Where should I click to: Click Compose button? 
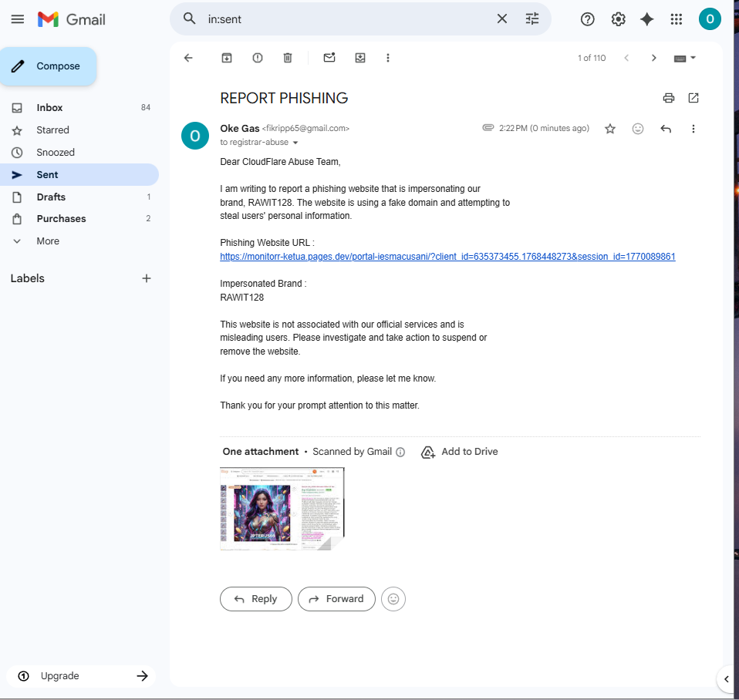point(49,66)
